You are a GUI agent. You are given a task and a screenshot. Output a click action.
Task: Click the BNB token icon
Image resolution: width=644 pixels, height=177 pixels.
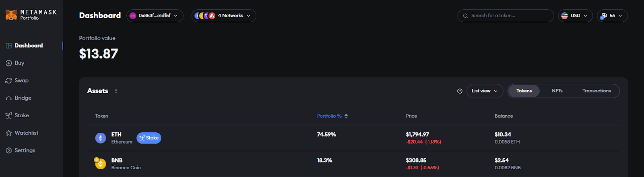click(100, 164)
